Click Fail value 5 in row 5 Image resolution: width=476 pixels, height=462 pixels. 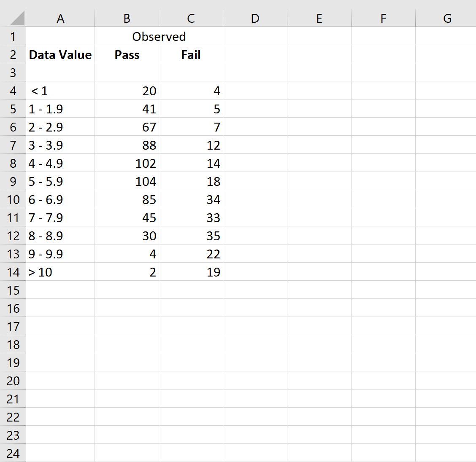click(191, 109)
